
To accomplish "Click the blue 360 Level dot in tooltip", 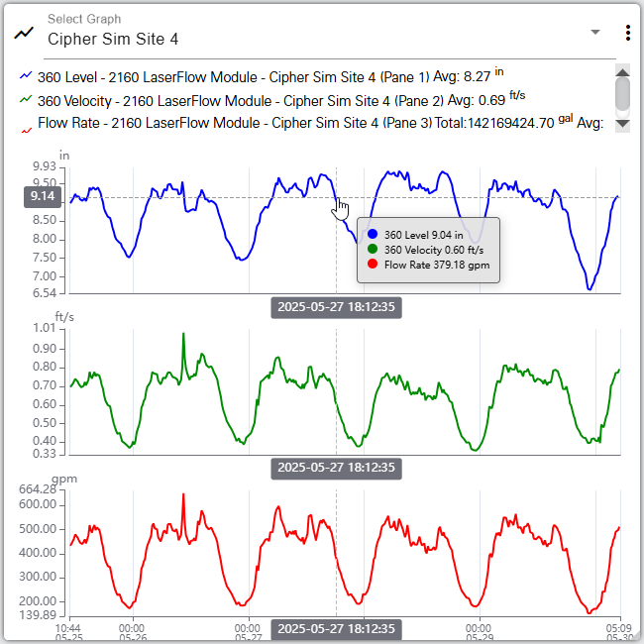I will point(373,235).
